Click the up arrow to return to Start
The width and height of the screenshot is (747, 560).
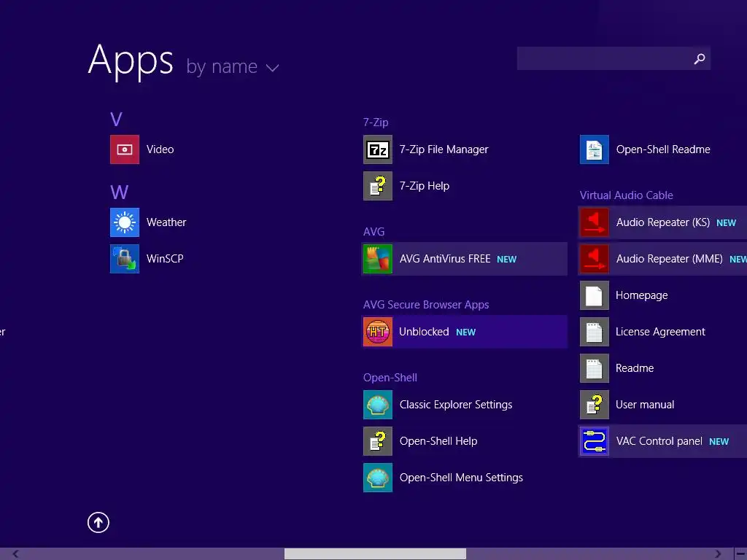98,522
